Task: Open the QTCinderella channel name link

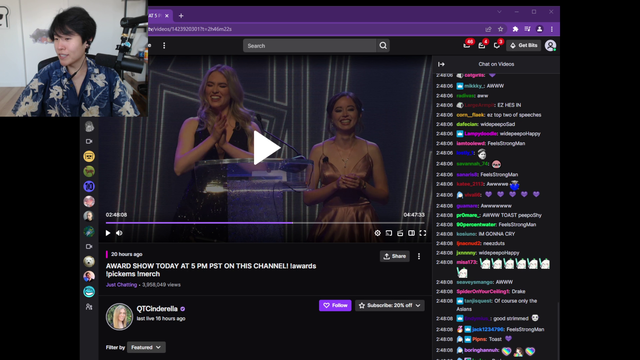Action: coord(157,309)
